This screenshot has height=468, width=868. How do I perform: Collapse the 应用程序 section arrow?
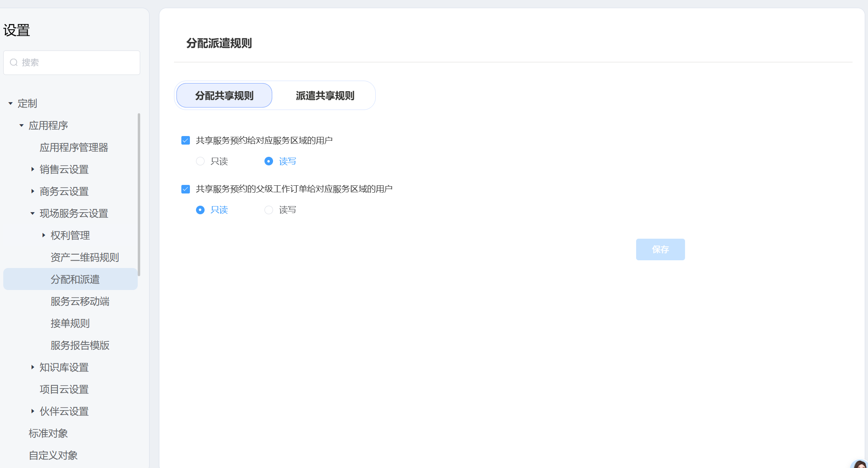22,125
